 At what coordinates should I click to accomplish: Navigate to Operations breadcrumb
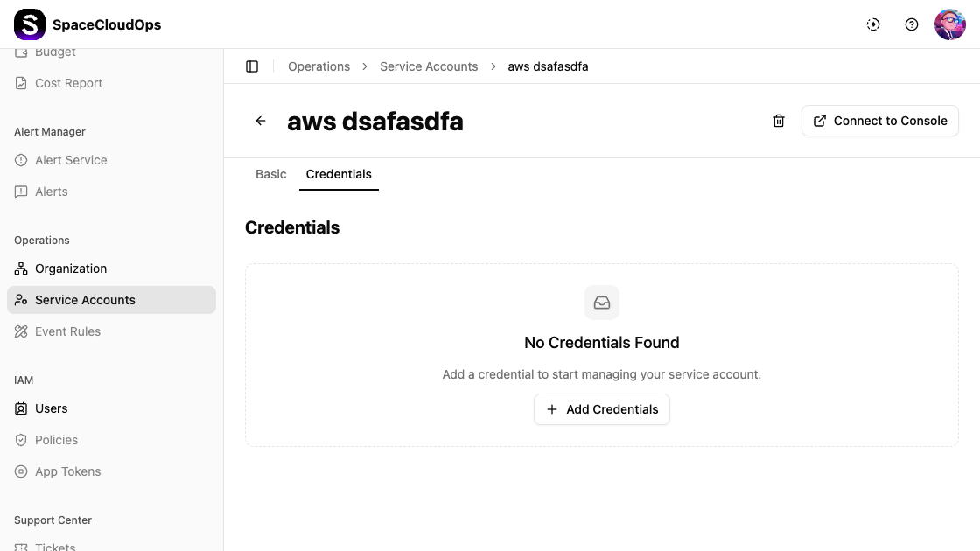click(318, 66)
